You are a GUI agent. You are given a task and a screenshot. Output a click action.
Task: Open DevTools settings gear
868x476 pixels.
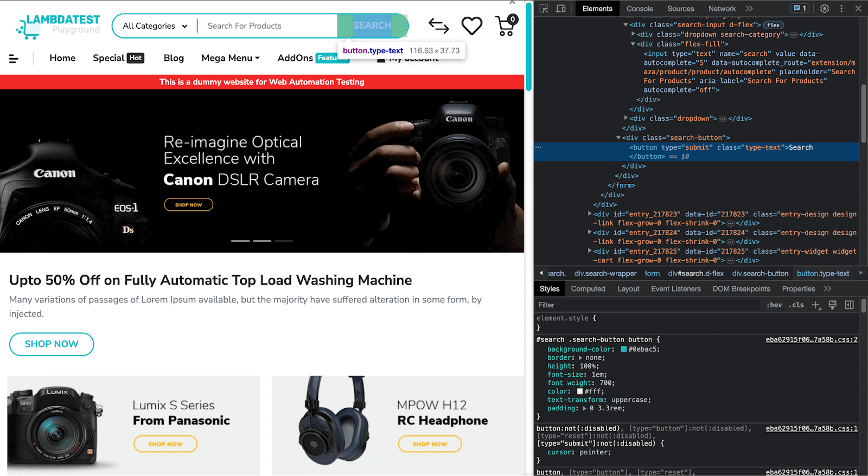tap(825, 9)
